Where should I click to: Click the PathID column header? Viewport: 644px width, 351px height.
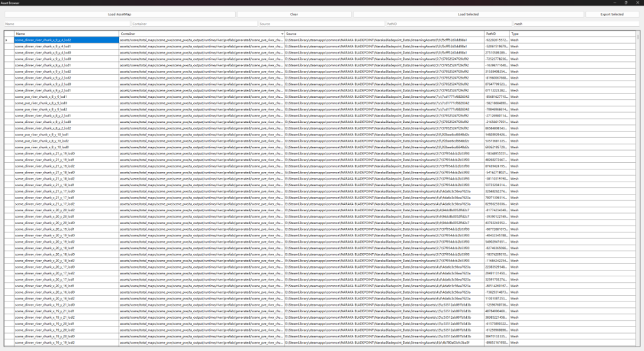point(496,33)
